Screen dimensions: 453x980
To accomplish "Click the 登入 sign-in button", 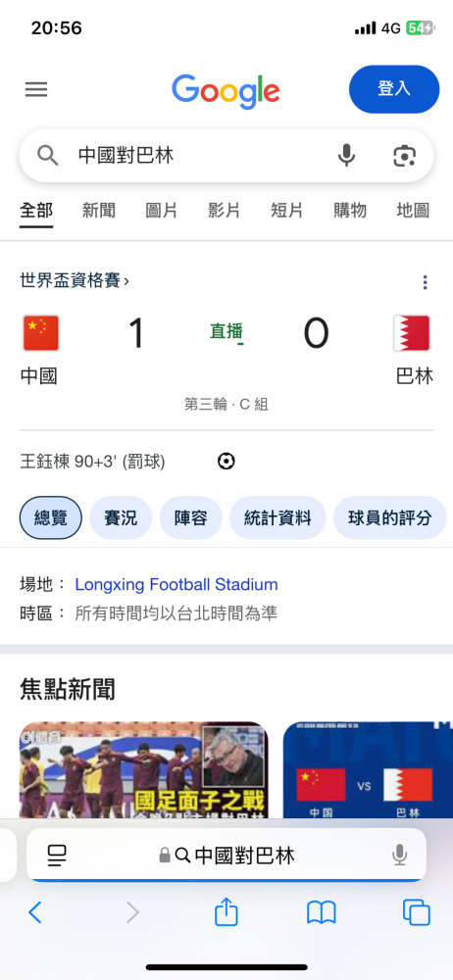I will 394,89.
